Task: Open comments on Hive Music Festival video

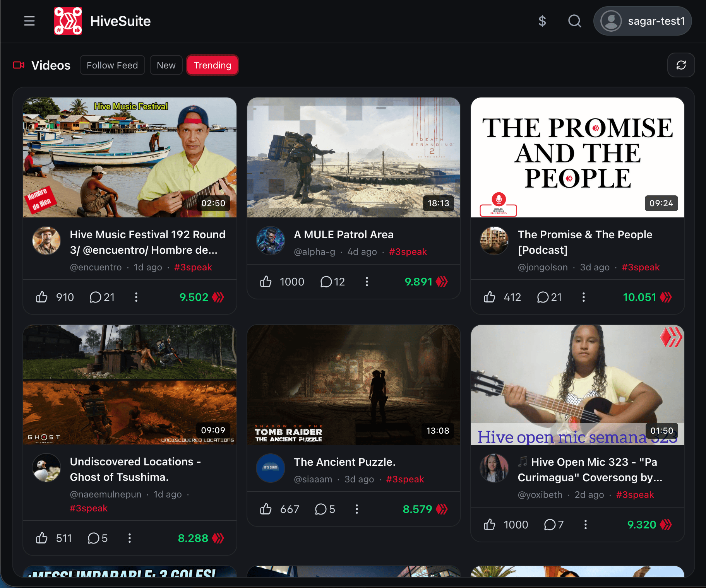Action: click(x=102, y=297)
